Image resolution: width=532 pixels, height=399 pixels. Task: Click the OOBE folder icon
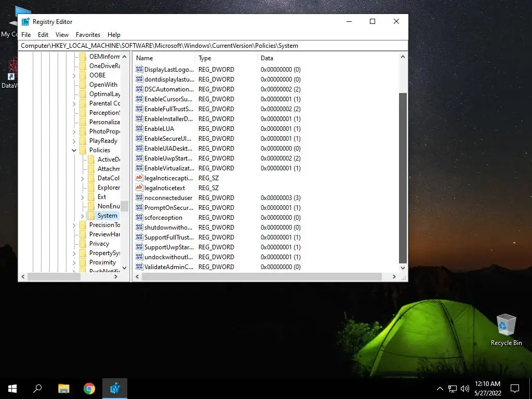click(x=83, y=75)
